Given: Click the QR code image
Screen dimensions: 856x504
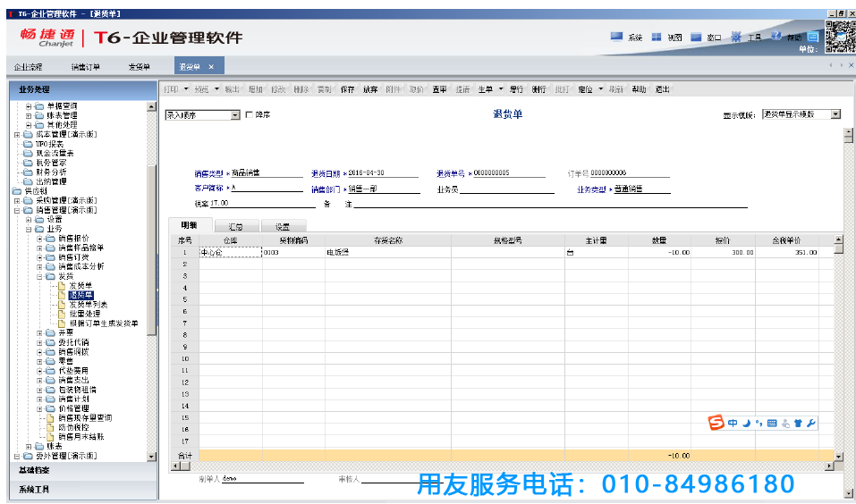Looking at the screenshot, I should pos(840,37).
